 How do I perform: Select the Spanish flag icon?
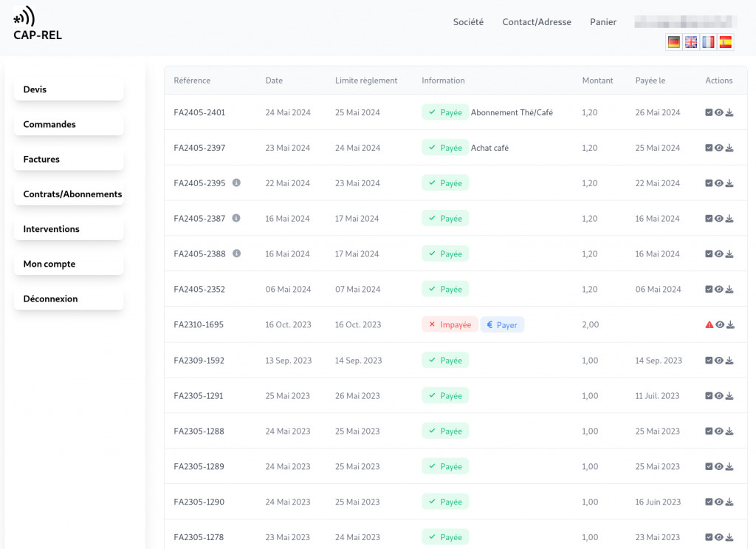(x=726, y=42)
